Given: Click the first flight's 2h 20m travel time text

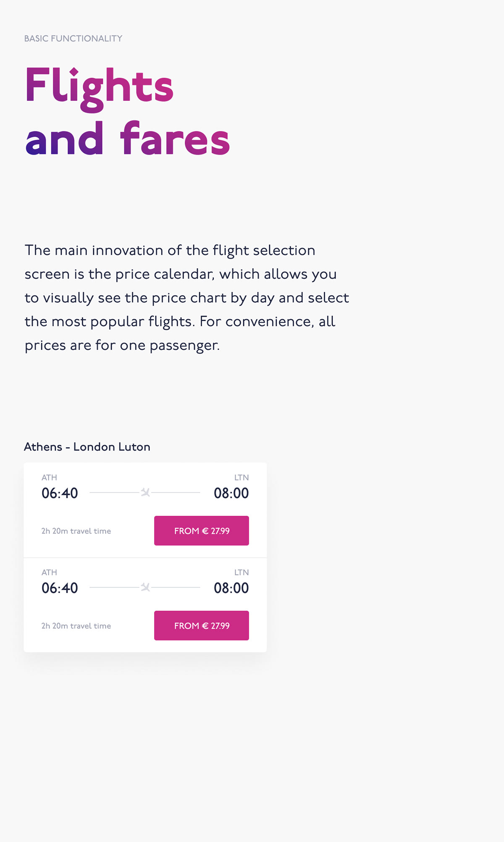Looking at the screenshot, I should (x=76, y=531).
